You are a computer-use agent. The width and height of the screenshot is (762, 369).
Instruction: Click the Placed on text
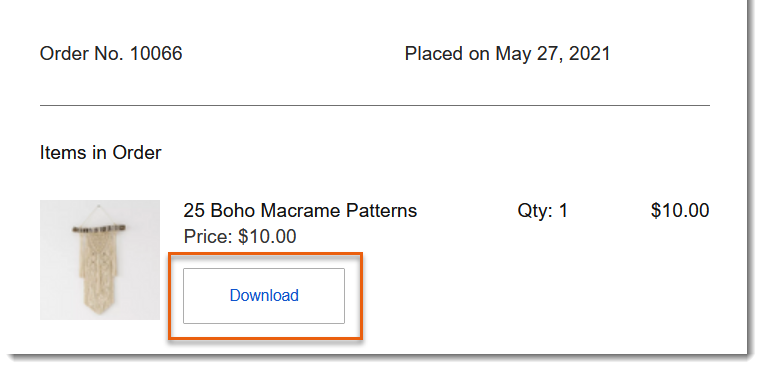[x=447, y=53]
